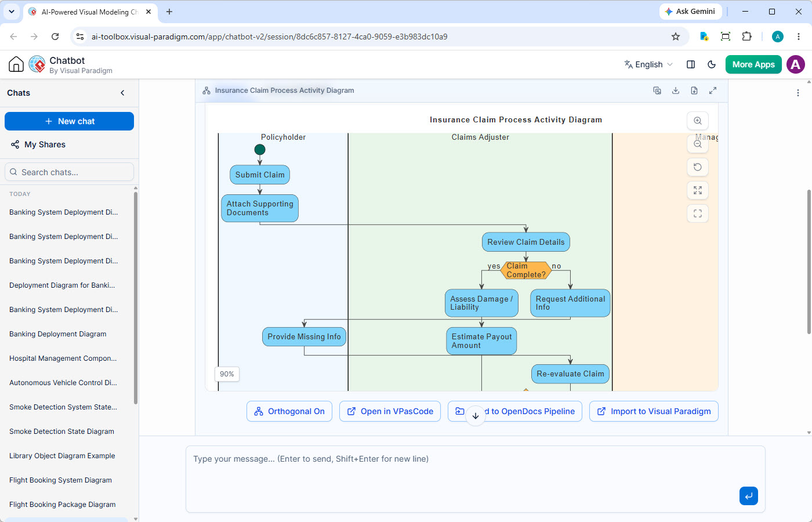Open in VPasCode
Viewport: 812px width, 522px height.
390,411
